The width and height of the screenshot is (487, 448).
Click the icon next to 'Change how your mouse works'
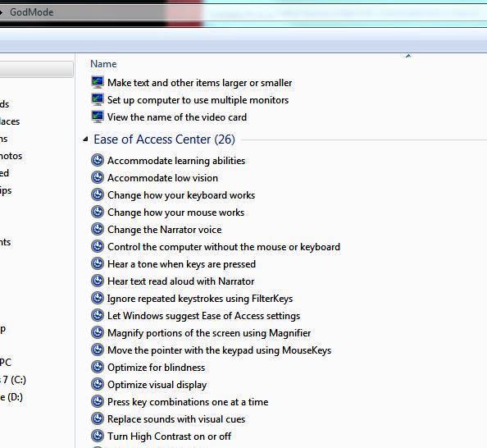coord(98,212)
